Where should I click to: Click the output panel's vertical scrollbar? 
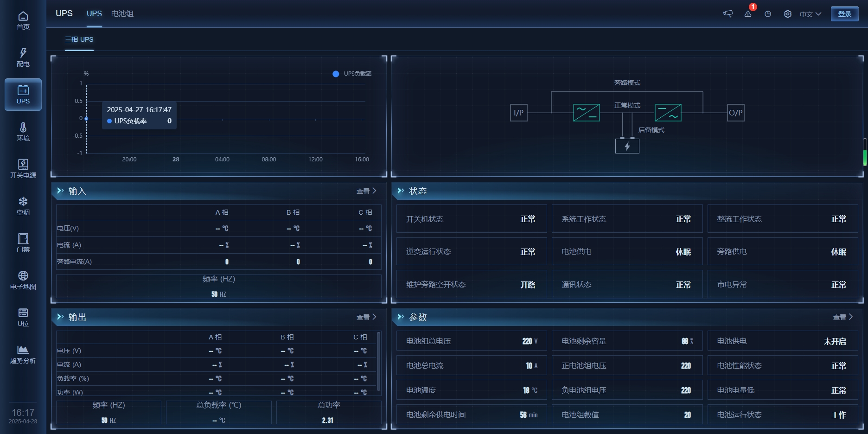379,362
